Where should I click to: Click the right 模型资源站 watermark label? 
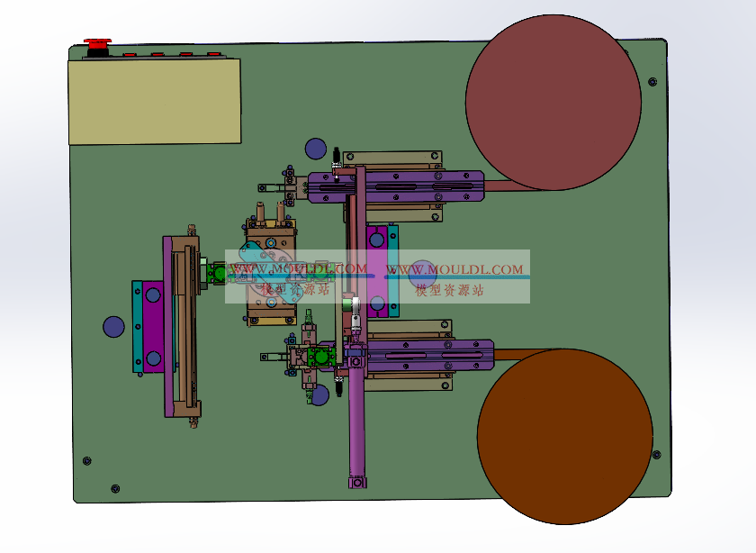(450, 290)
